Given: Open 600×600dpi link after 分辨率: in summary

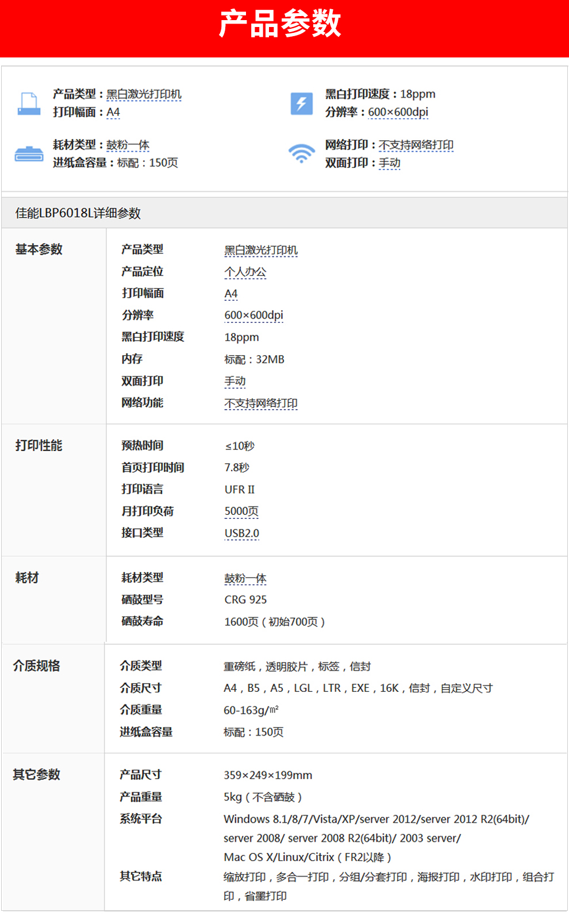Looking at the screenshot, I should [398, 112].
